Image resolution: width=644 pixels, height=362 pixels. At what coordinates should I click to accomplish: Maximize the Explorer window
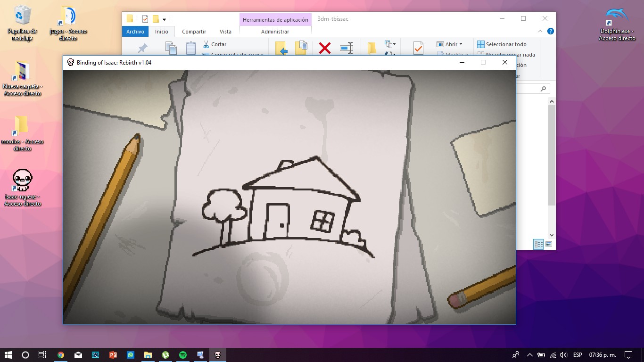click(x=523, y=19)
